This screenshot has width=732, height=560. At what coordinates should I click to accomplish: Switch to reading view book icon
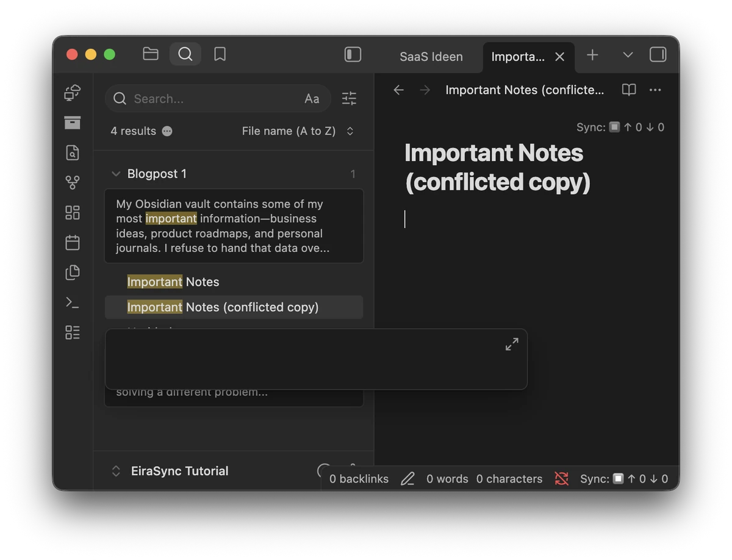click(x=629, y=90)
